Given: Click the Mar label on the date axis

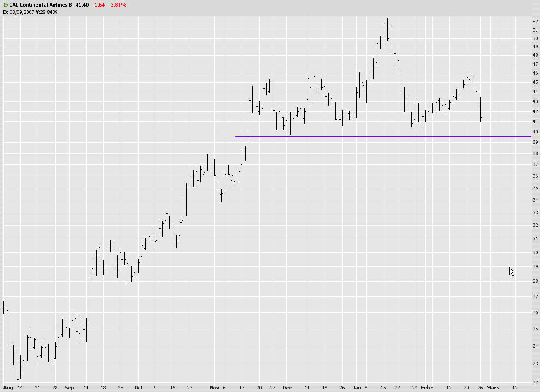Looking at the screenshot, I should tap(491, 387).
